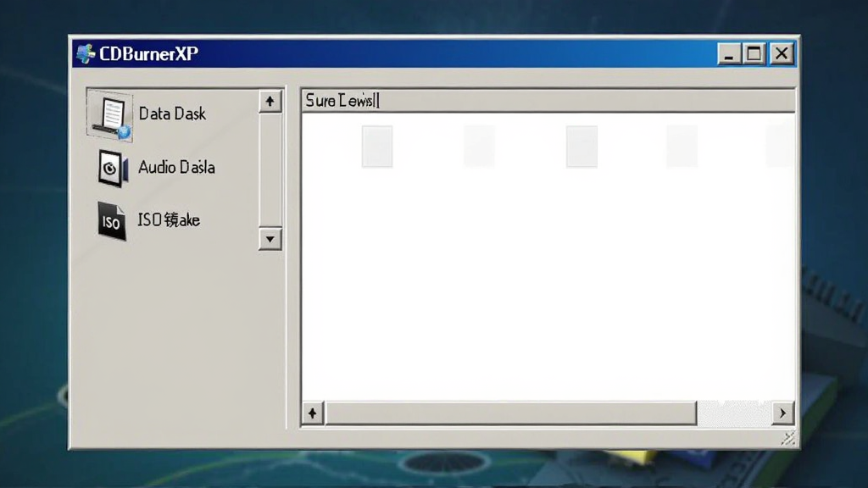Click the 'Data Dask' label

point(172,114)
